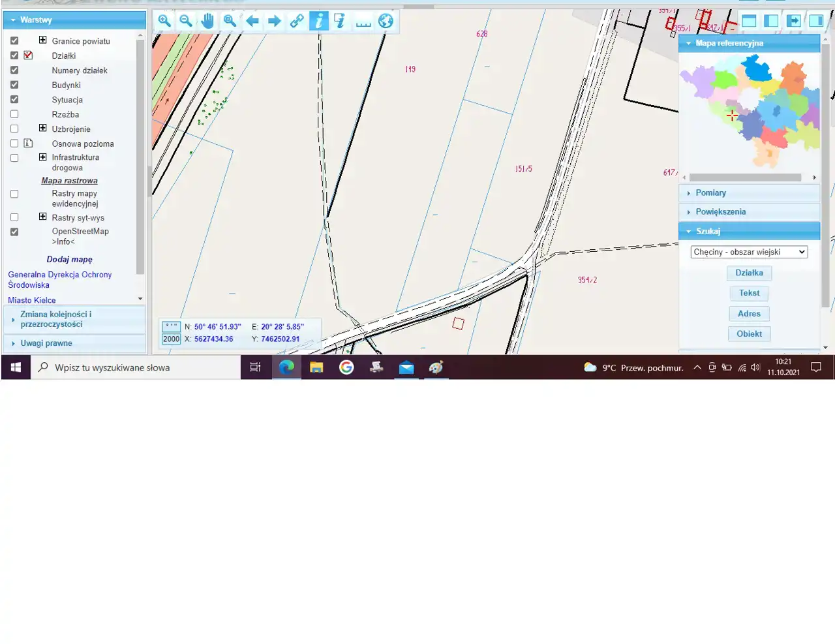The height and width of the screenshot is (644, 835).
Task: Go back to previous map view arrow
Action: [252, 21]
